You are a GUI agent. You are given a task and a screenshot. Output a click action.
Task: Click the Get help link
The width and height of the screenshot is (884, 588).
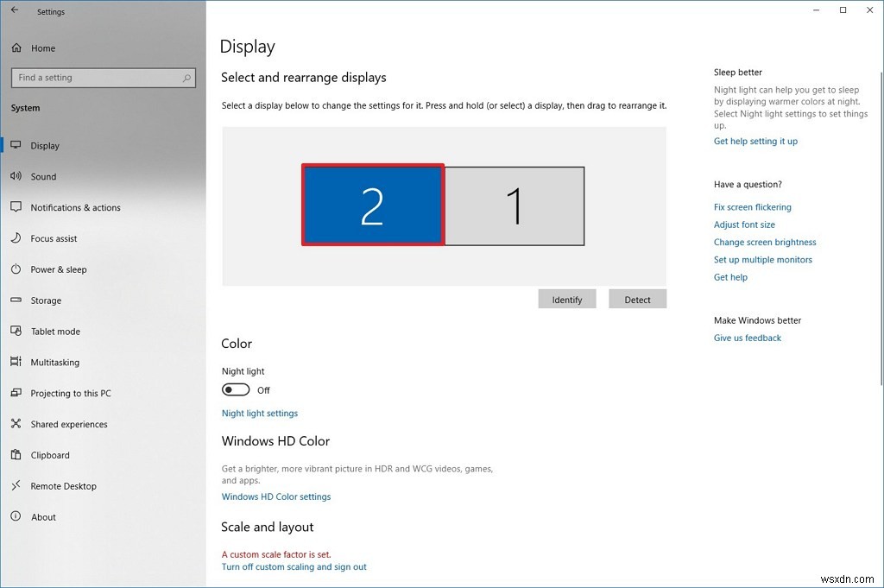coord(730,277)
